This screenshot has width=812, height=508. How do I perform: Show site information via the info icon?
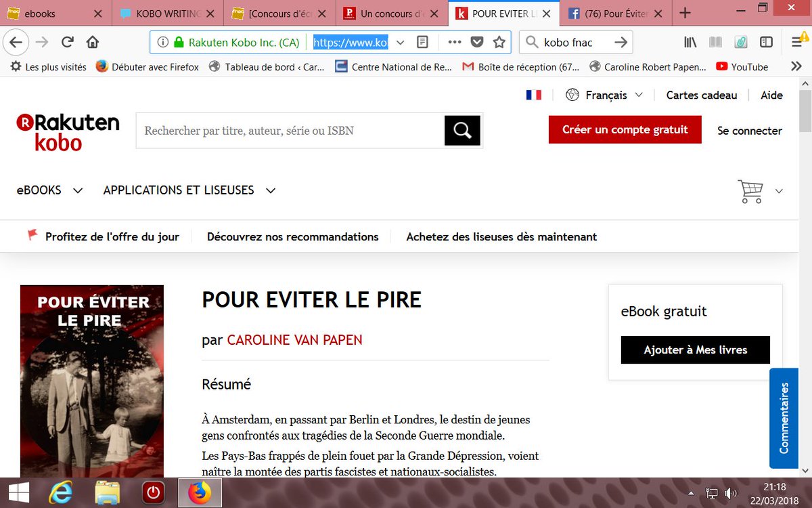(x=162, y=42)
